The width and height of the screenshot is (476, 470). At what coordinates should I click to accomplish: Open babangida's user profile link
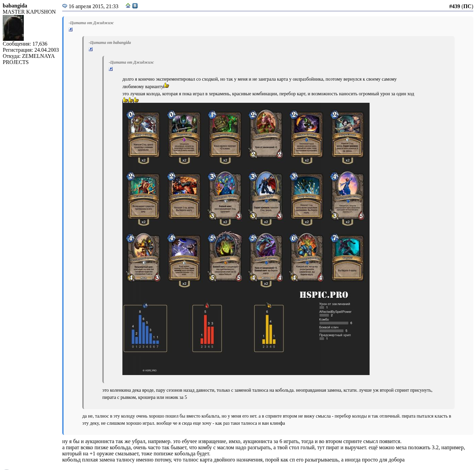coord(15,6)
